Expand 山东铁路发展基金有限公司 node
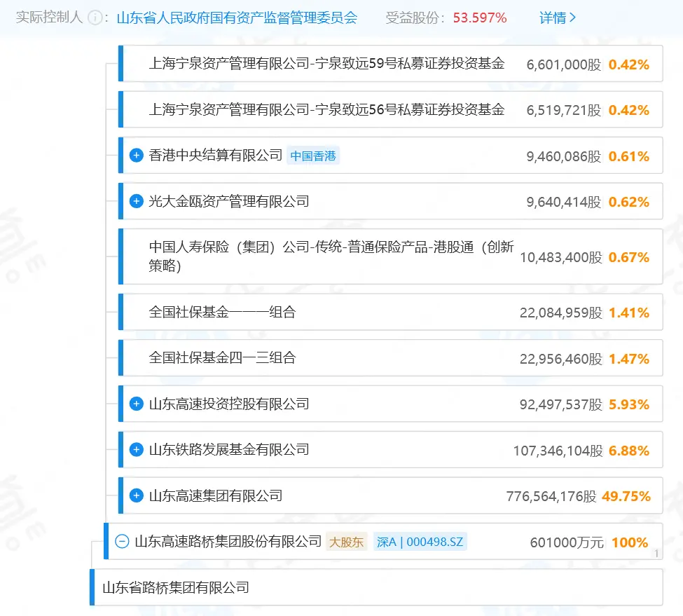 tap(137, 450)
